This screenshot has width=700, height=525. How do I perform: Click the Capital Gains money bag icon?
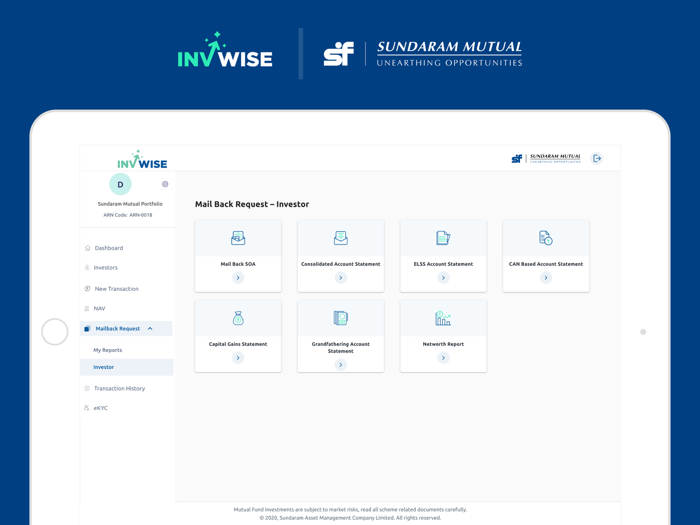238,318
